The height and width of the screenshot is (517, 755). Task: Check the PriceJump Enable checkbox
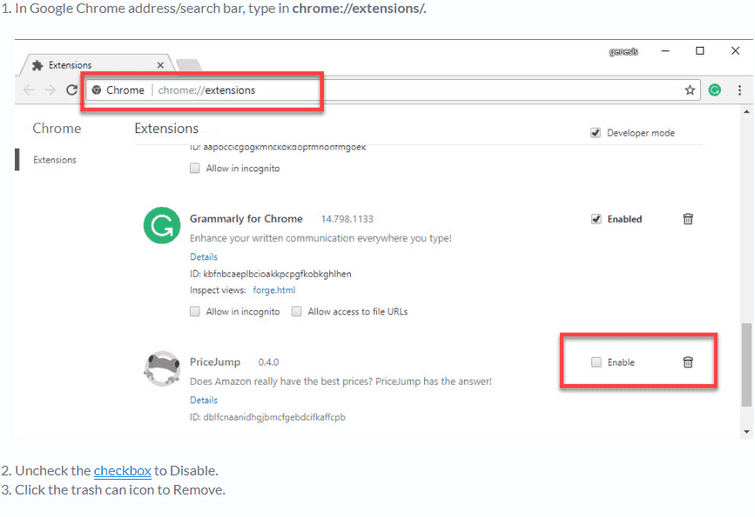596,362
